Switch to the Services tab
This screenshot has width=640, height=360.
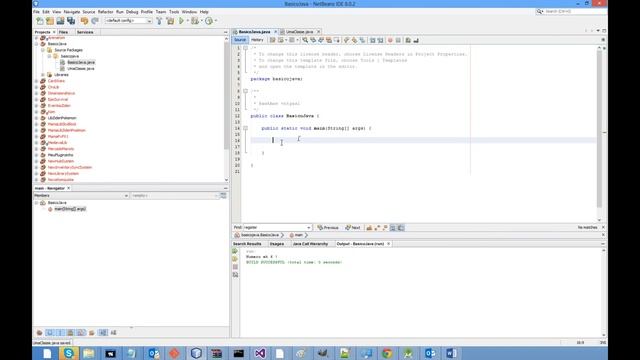[x=85, y=32]
